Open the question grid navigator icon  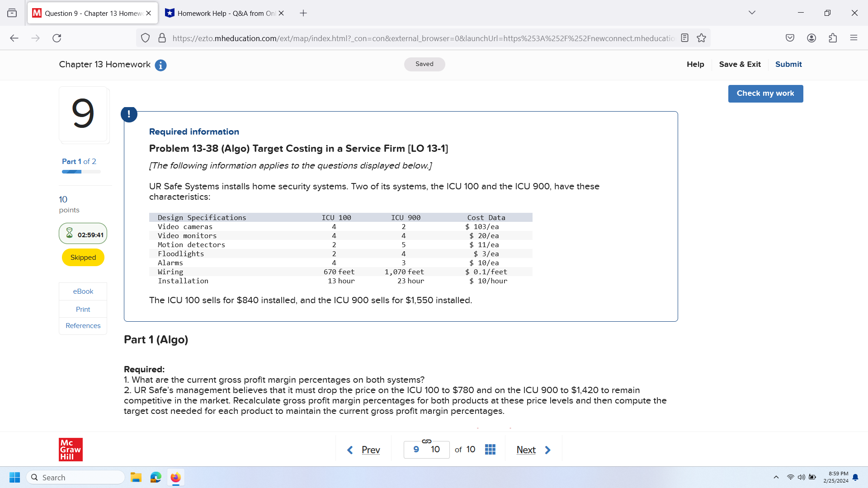click(x=490, y=450)
